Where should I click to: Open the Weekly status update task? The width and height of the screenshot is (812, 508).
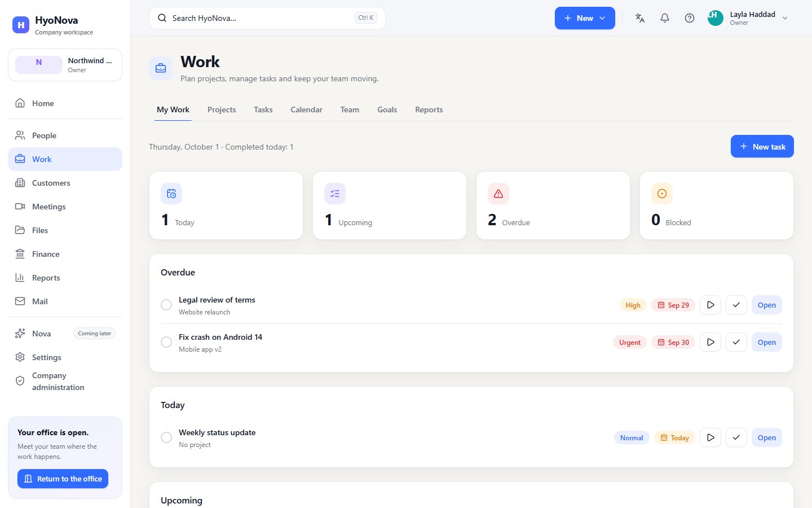(767, 437)
